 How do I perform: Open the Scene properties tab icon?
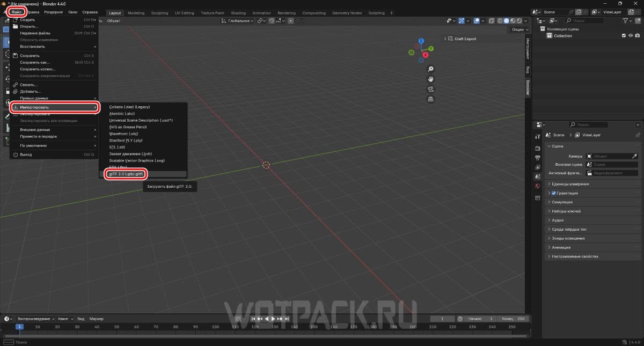click(538, 176)
